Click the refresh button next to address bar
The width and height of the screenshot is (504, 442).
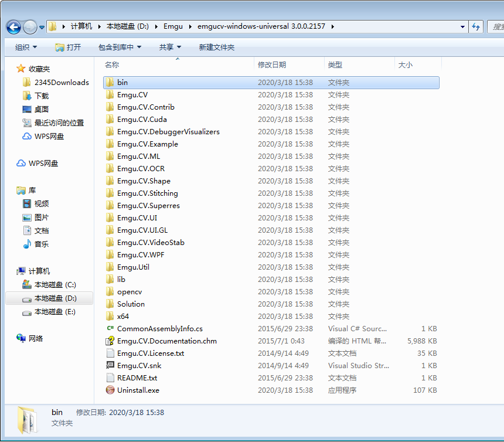476,27
